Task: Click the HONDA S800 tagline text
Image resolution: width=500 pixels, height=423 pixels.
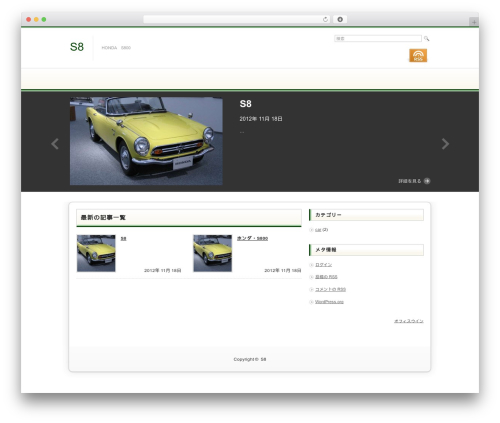Action: pyautogui.click(x=116, y=48)
